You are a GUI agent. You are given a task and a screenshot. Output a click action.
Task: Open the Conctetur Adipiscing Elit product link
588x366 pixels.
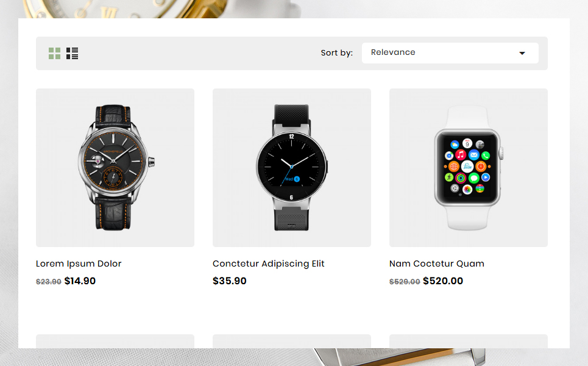[x=269, y=264]
